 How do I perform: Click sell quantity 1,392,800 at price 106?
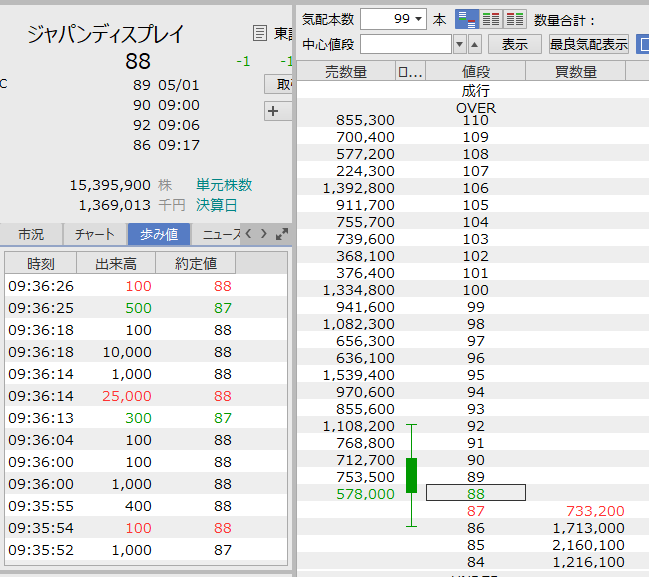358,188
